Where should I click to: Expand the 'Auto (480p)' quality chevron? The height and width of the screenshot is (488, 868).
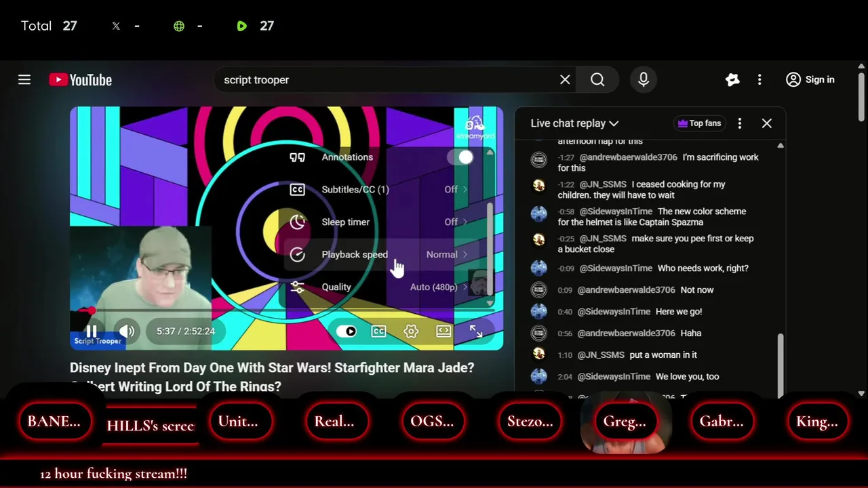(465, 287)
